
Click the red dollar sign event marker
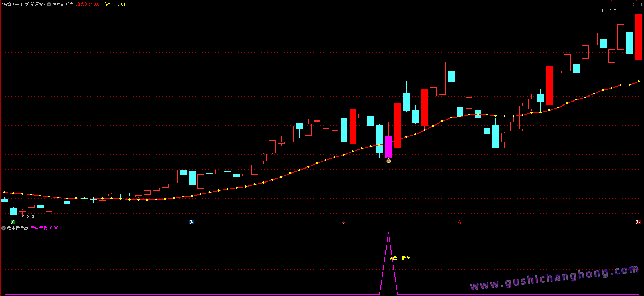coord(460,223)
